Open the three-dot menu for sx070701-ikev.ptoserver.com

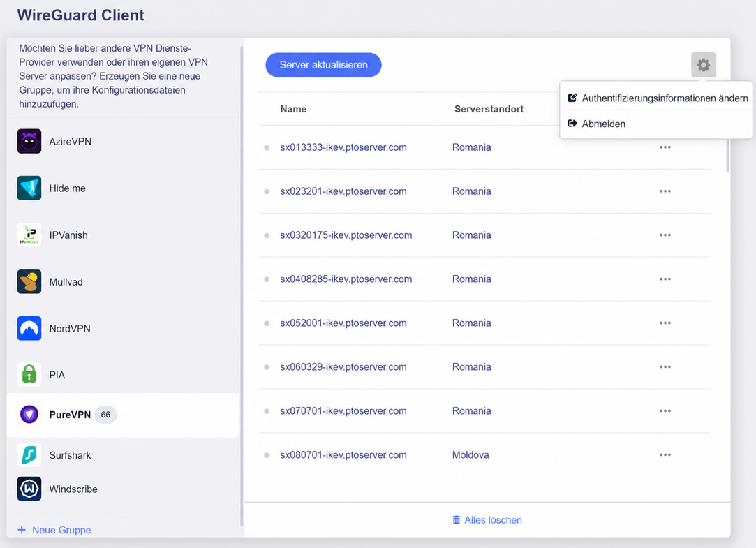point(665,410)
